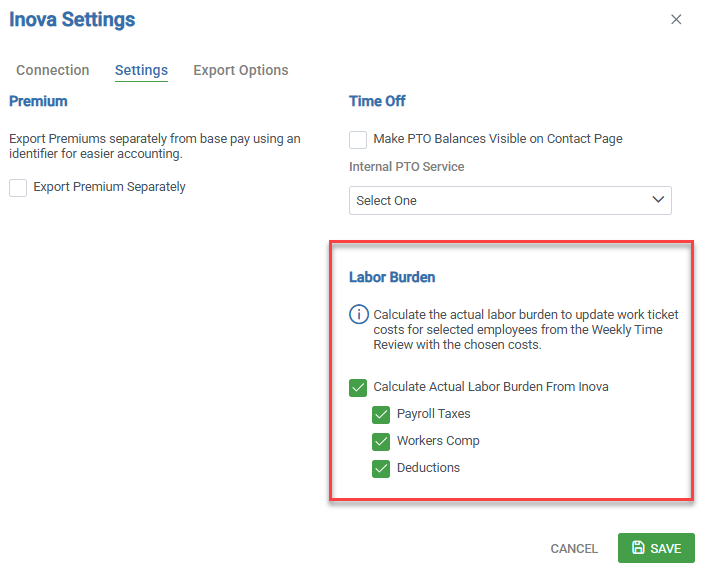
Task: Open the Internal PTO Service dropdown
Action: pos(510,200)
